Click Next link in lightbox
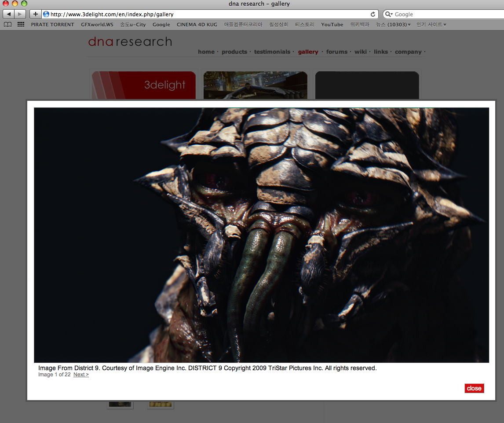The height and width of the screenshot is (423, 504). (81, 375)
